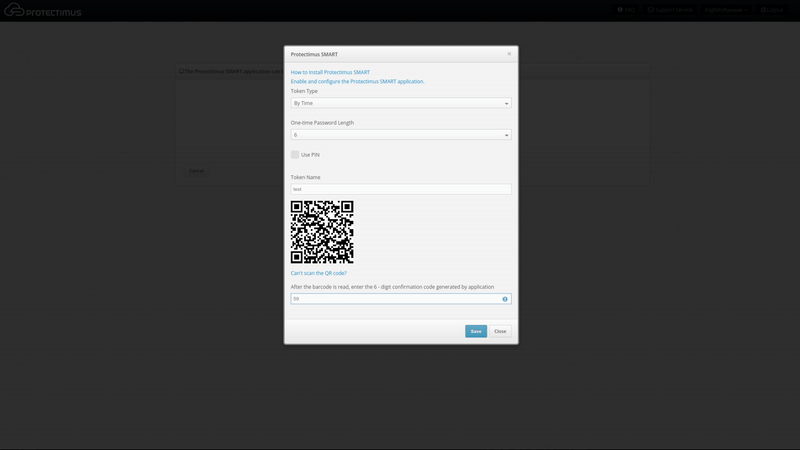This screenshot has height=450, width=800.
Task: Click the Token Type label text
Action: click(304, 91)
